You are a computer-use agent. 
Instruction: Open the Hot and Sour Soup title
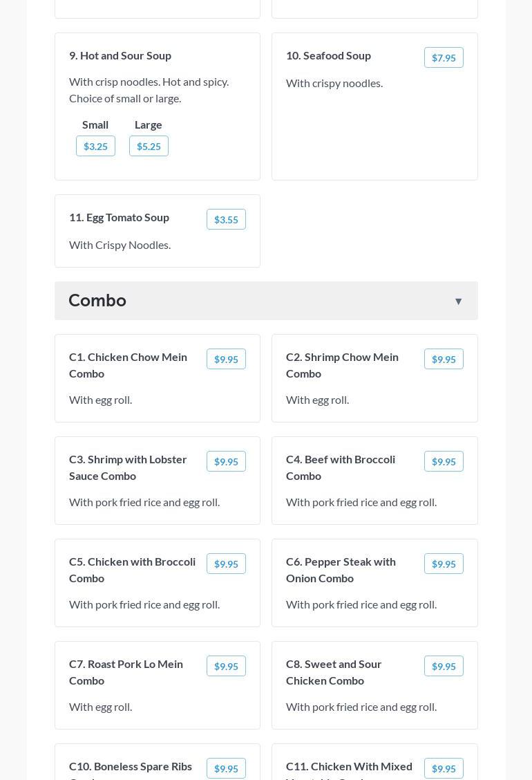pyautogui.click(x=120, y=55)
